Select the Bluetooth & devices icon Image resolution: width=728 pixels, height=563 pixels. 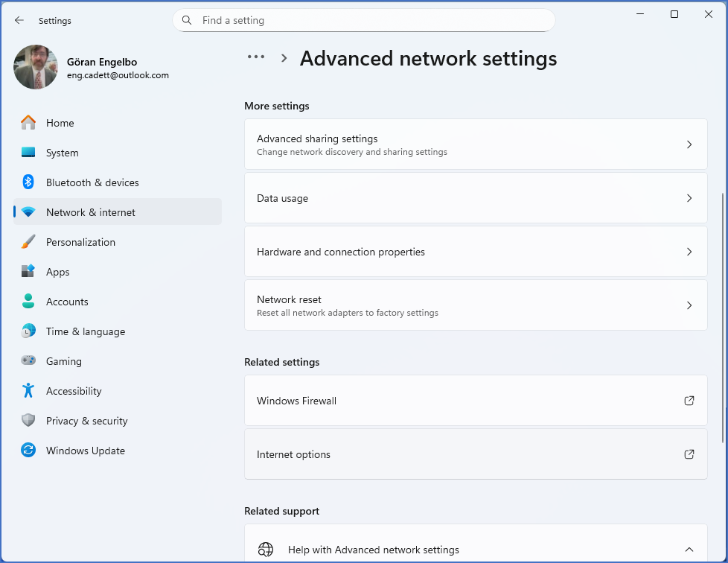click(27, 182)
